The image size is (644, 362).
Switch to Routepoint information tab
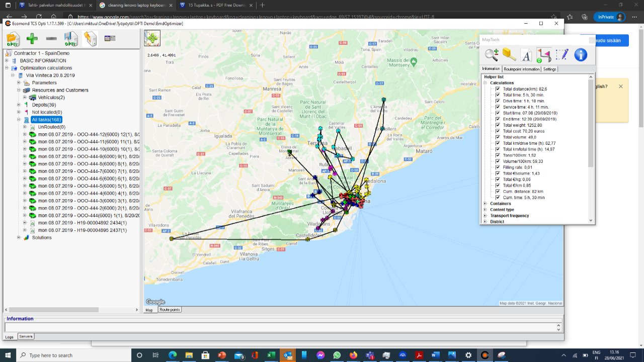click(x=522, y=69)
